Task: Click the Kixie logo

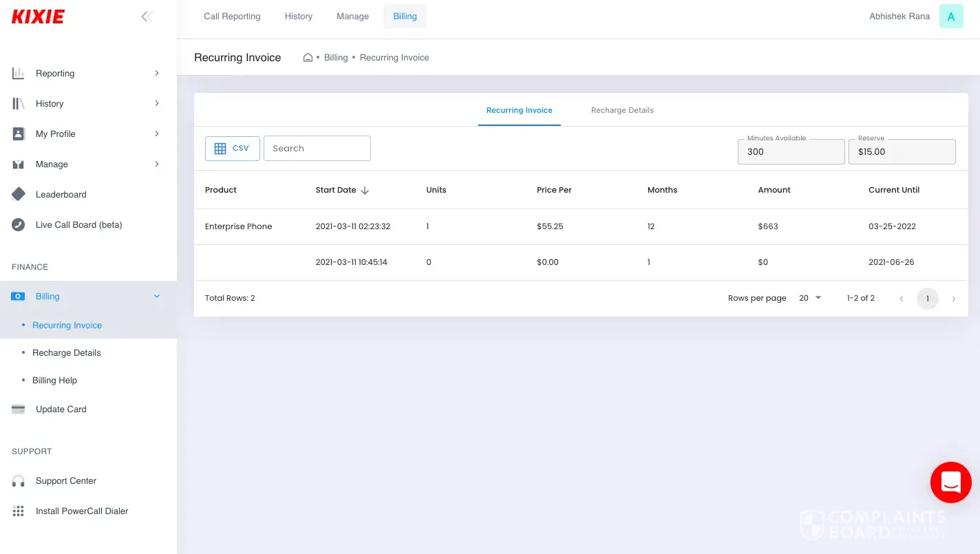Action: 38,17
